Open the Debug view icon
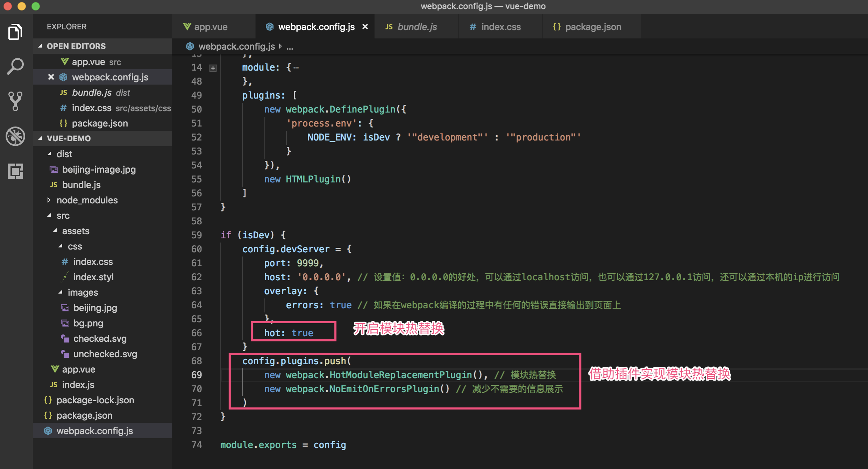The height and width of the screenshot is (469, 868). point(15,136)
